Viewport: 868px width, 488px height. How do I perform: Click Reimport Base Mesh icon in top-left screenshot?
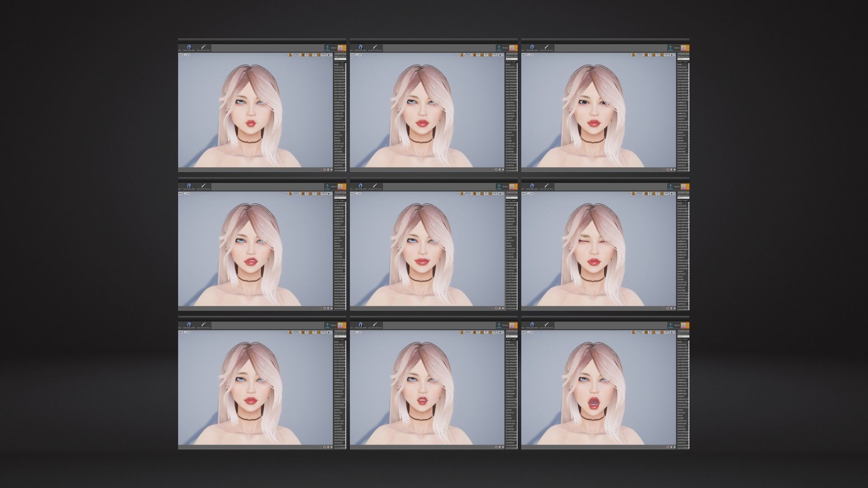click(x=189, y=47)
